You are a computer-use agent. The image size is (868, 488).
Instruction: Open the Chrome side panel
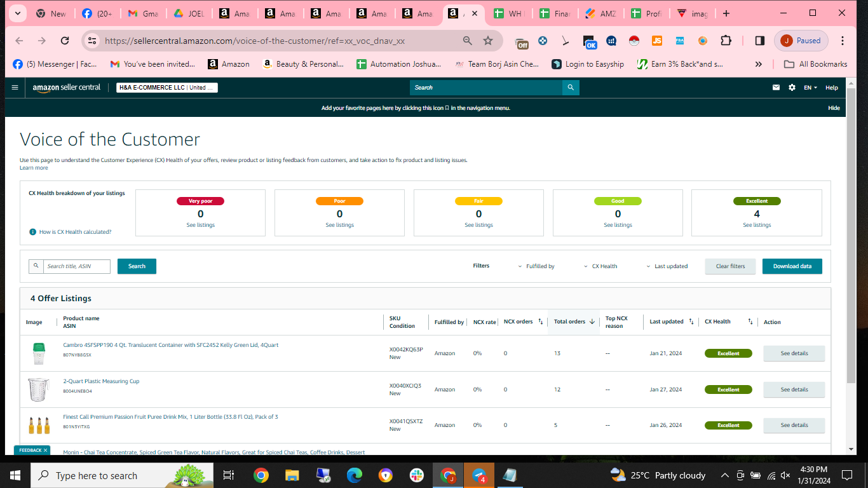tap(759, 41)
